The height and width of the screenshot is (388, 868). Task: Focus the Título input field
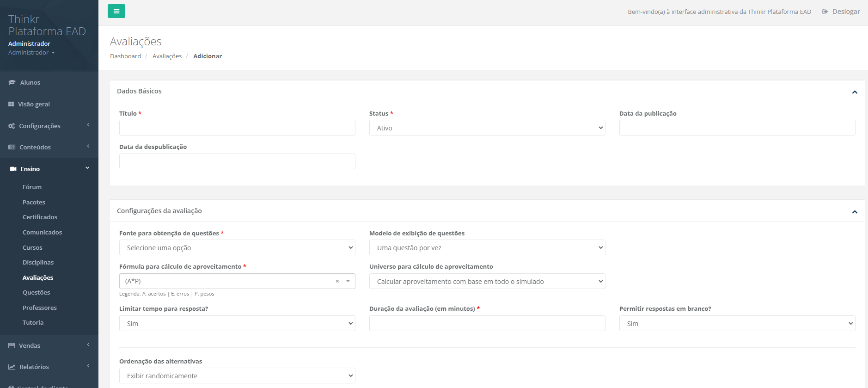tap(237, 128)
